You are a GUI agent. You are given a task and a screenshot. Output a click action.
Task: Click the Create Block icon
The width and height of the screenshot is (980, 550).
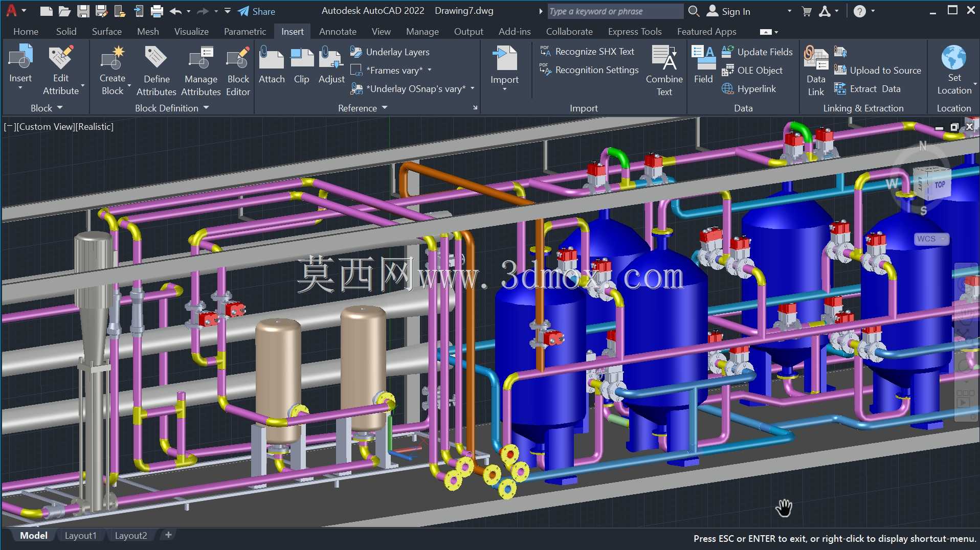click(x=113, y=57)
